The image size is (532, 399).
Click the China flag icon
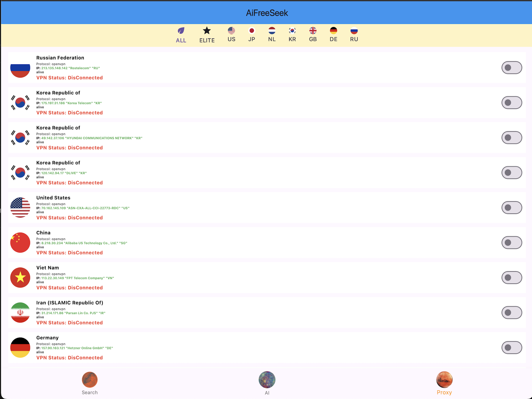(x=20, y=243)
